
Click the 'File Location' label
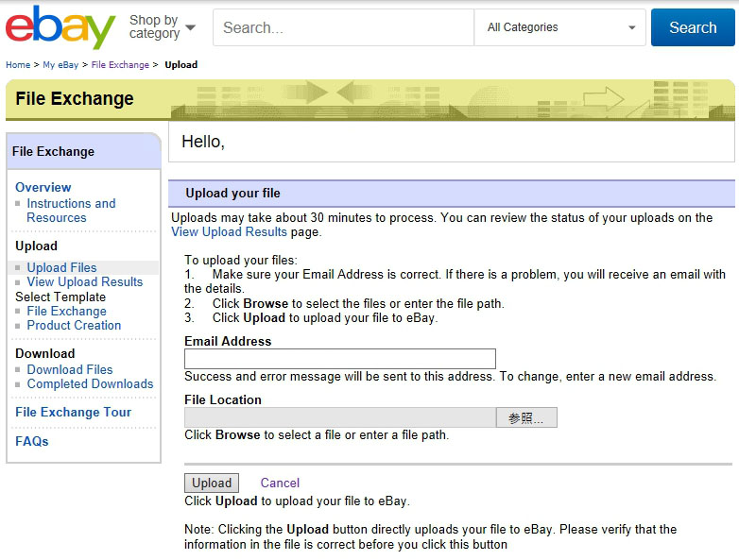[222, 399]
